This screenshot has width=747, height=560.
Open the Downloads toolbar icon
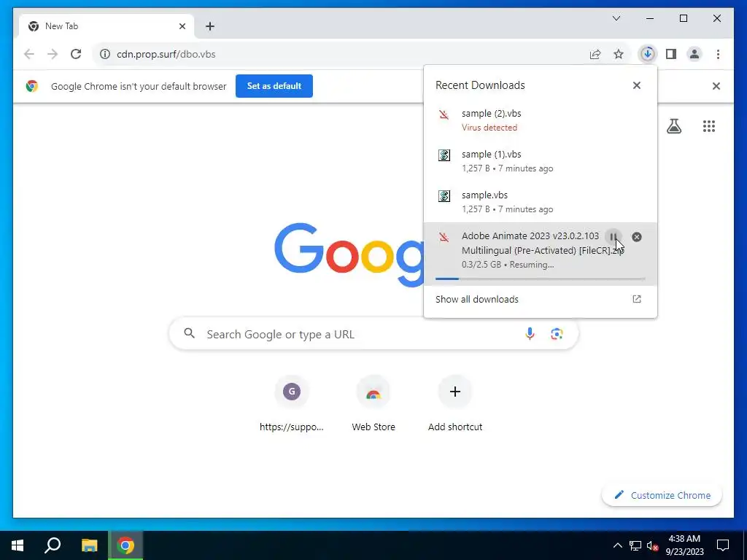[x=648, y=54]
